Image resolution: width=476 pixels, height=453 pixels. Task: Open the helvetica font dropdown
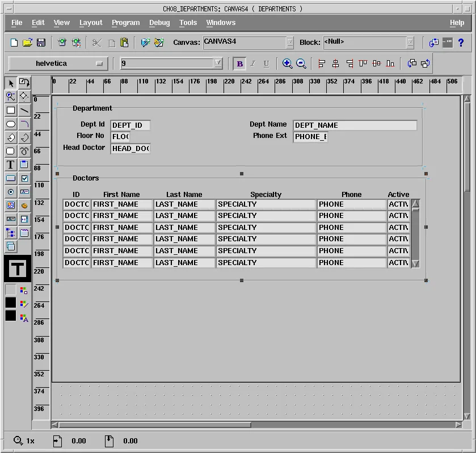pos(58,64)
